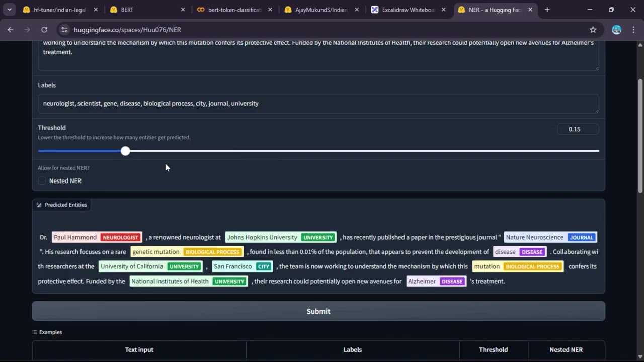Go forward to next page
This screenshot has height=362, width=644.
27,30
